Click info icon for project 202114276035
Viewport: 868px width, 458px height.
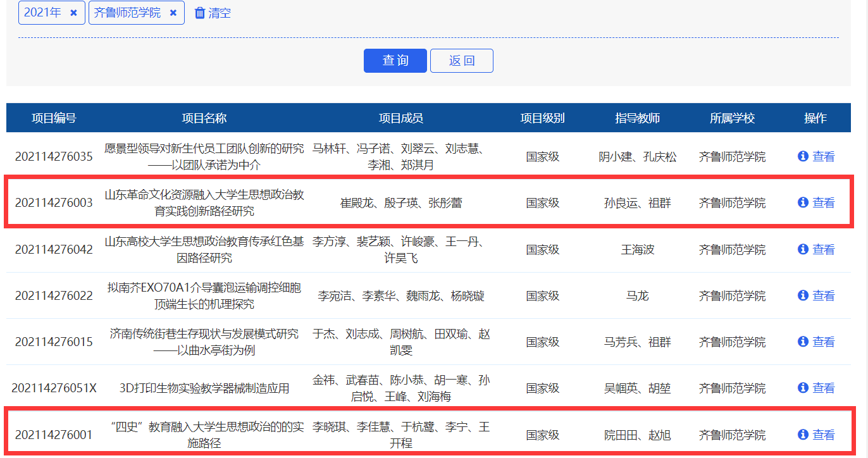pyautogui.click(x=803, y=156)
